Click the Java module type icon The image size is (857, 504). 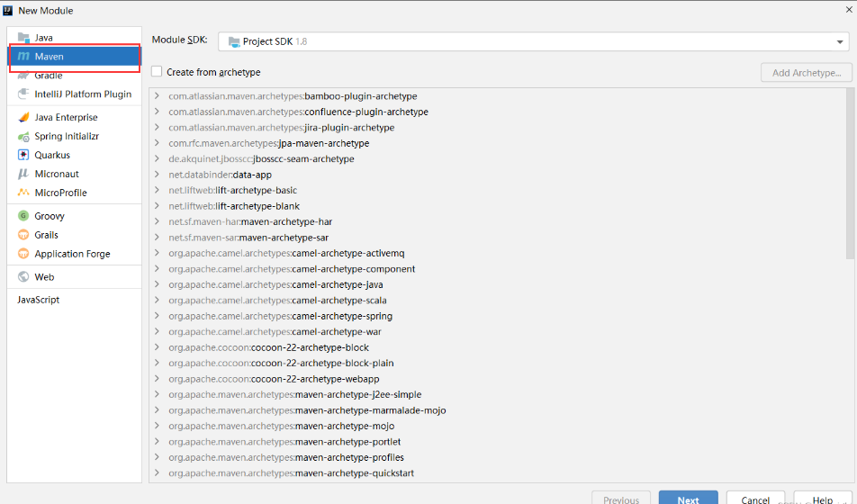tap(23, 38)
